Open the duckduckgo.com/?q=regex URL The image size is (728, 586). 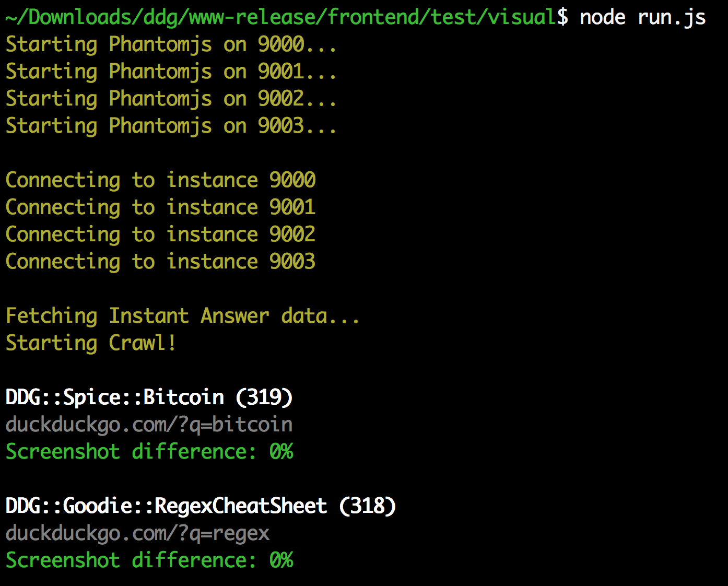point(137,534)
